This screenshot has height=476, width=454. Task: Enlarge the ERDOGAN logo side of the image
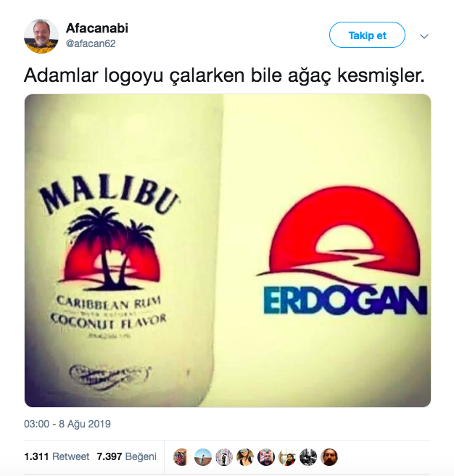(x=326, y=251)
